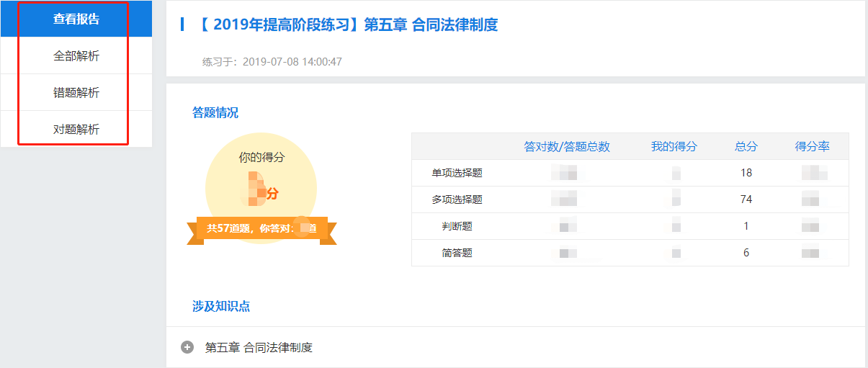The height and width of the screenshot is (368, 868).
Task: Select the 单项选择题 table row
Action: tap(630, 173)
